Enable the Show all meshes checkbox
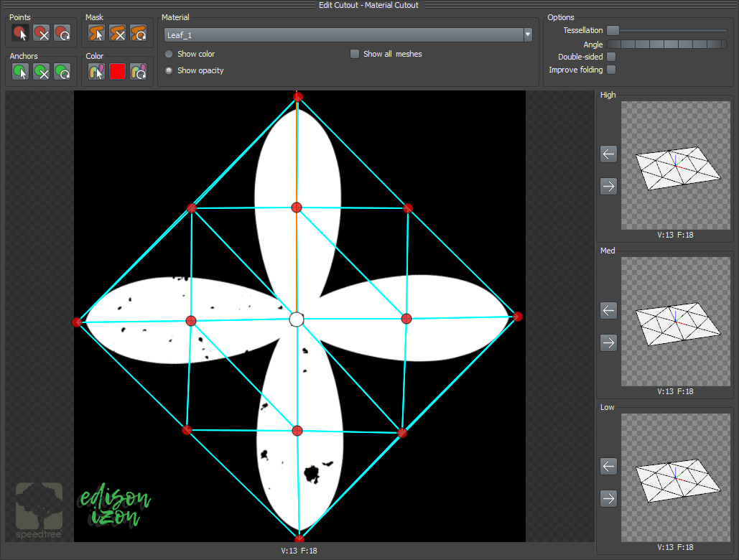Image resolution: width=739 pixels, height=560 pixels. 354,53
